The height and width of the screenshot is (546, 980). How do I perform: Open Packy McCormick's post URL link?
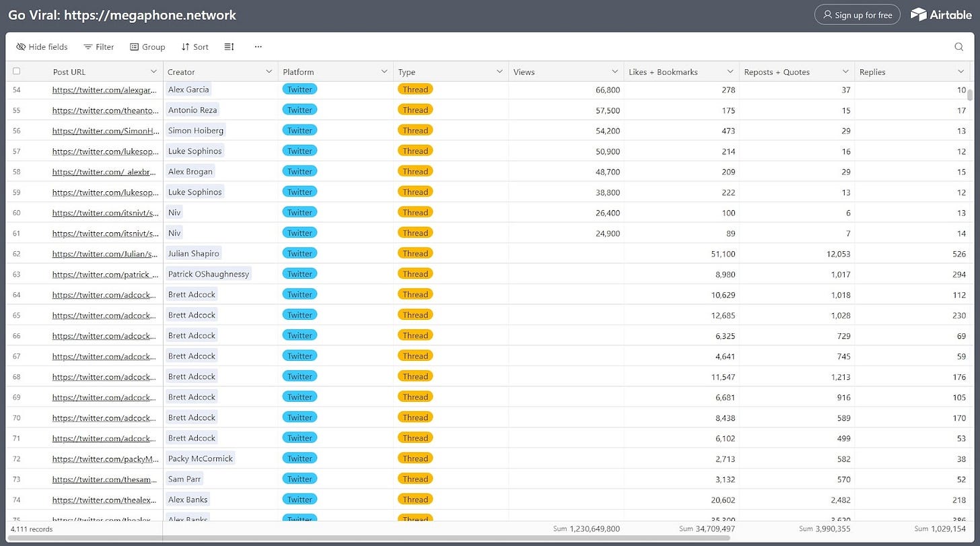point(106,459)
